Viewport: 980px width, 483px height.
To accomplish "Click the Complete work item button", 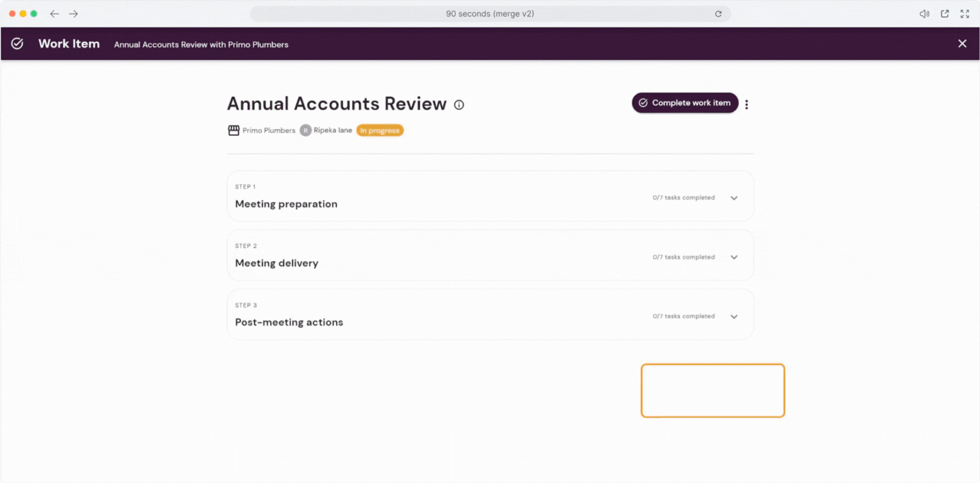I will [x=685, y=103].
